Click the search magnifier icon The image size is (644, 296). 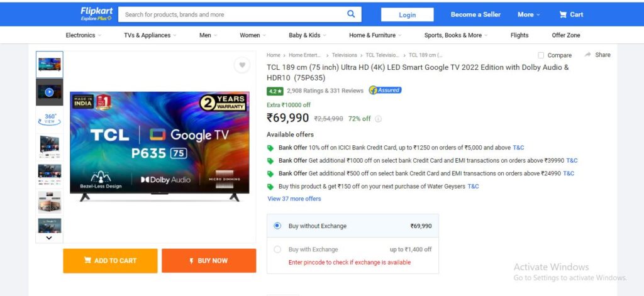pyautogui.click(x=351, y=14)
